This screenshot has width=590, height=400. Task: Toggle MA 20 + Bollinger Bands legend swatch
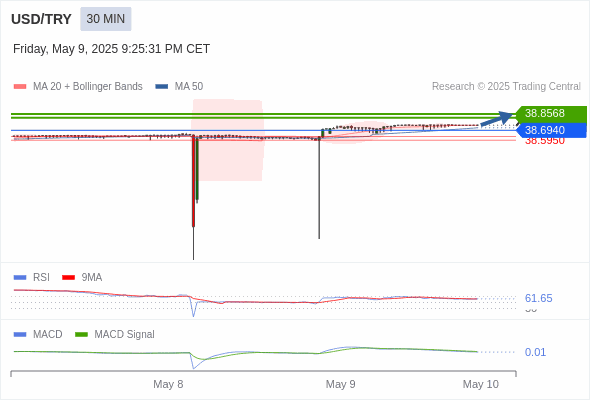[20, 87]
